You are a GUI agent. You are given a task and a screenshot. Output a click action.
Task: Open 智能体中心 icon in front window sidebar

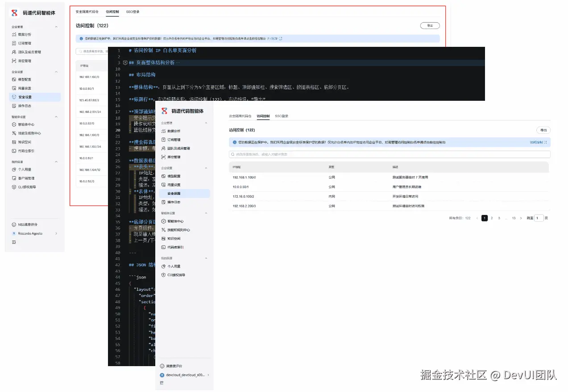(163, 221)
